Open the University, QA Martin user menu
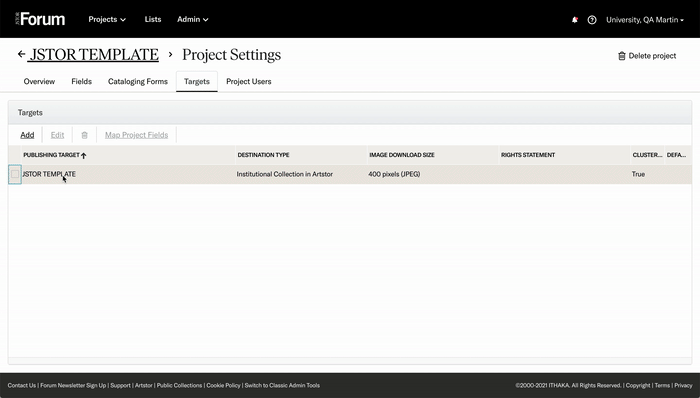The image size is (700, 398). (x=645, y=20)
